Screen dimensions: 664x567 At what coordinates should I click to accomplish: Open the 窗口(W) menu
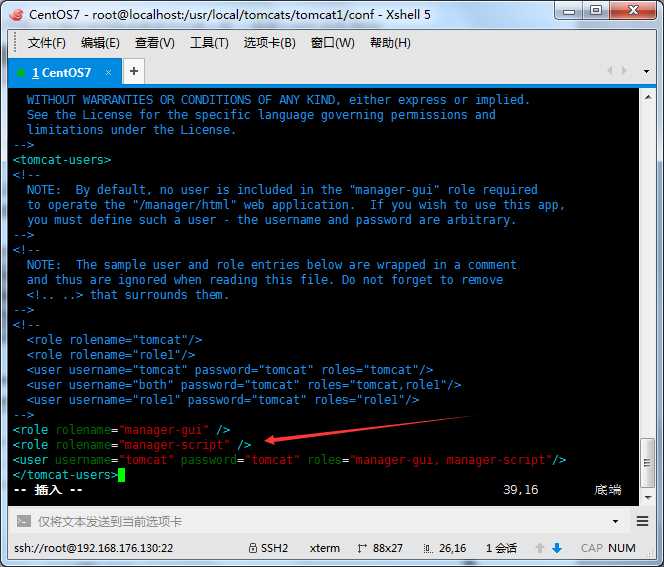pyautogui.click(x=332, y=43)
